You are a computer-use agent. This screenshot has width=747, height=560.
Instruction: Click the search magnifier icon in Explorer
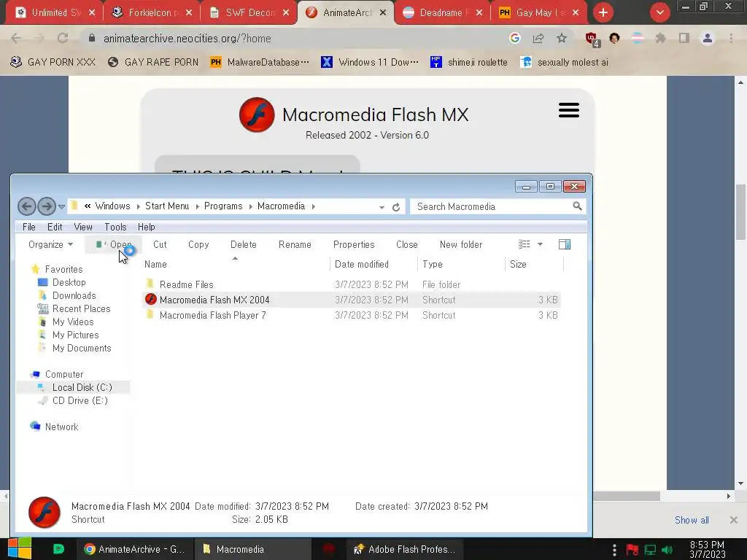point(578,206)
